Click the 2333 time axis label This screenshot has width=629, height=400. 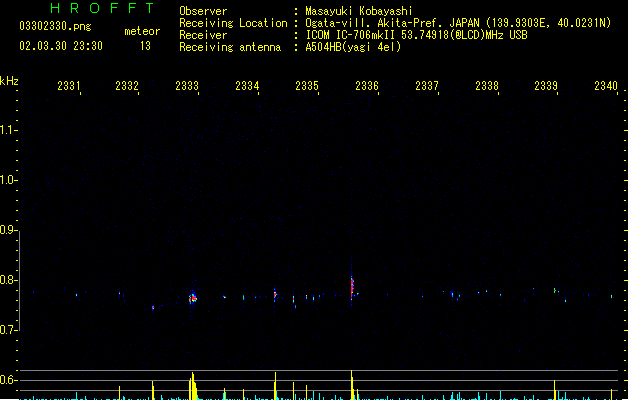click(x=187, y=85)
